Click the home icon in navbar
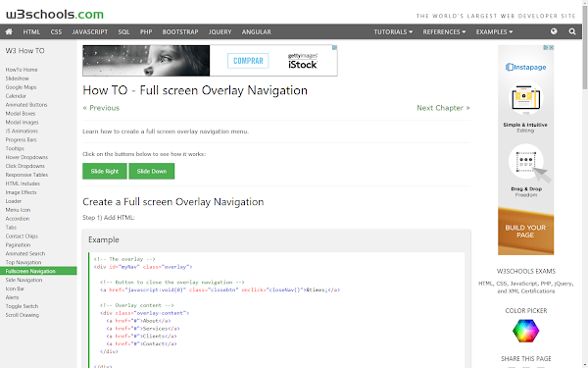The height and width of the screenshot is (368, 588). click(x=9, y=31)
